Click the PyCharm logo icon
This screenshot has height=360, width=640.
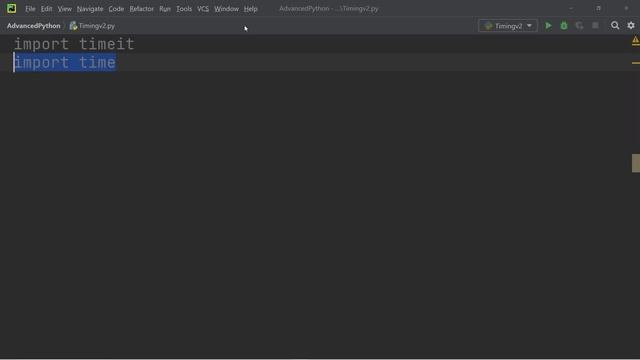pyautogui.click(x=11, y=8)
